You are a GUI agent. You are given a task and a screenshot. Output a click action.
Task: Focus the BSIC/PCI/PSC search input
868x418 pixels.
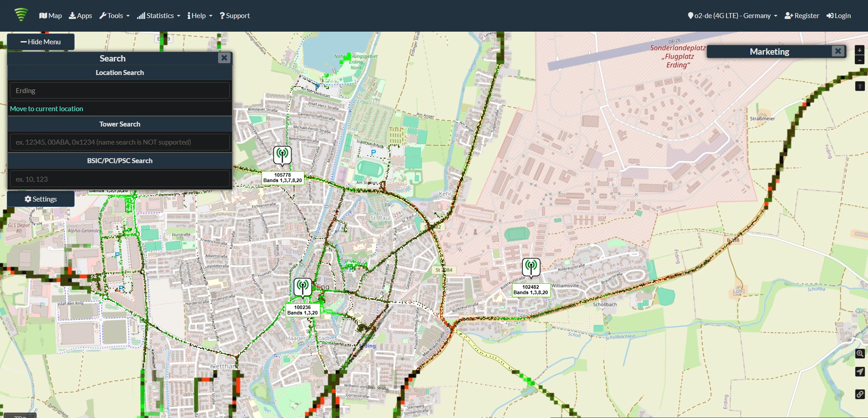coord(120,179)
